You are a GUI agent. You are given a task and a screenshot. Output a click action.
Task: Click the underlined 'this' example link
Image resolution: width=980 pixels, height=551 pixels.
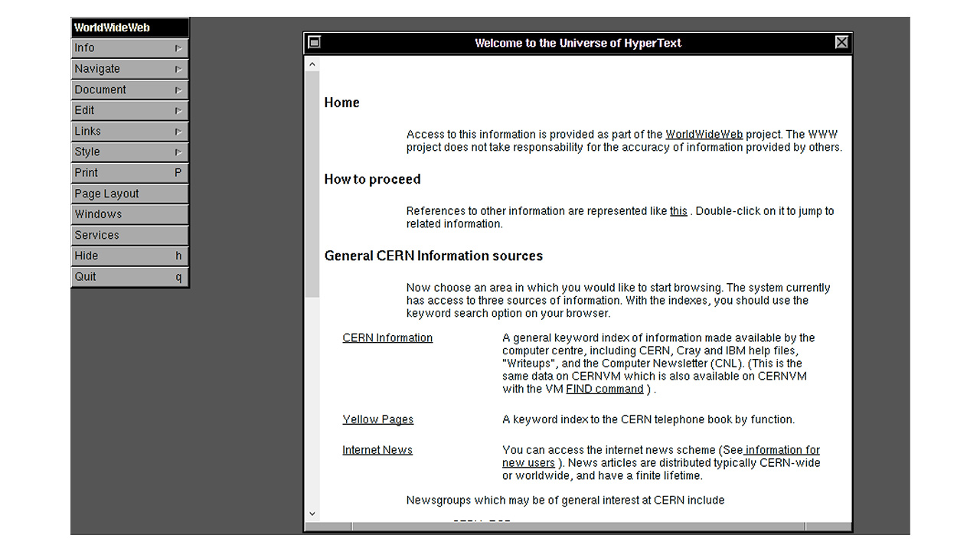(678, 211)
